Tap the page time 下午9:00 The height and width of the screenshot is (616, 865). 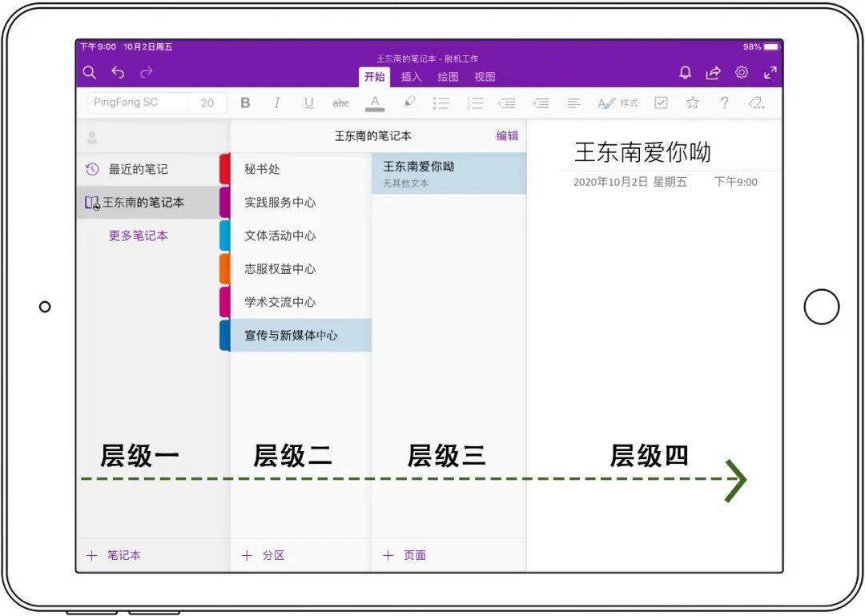click(736, 182)
